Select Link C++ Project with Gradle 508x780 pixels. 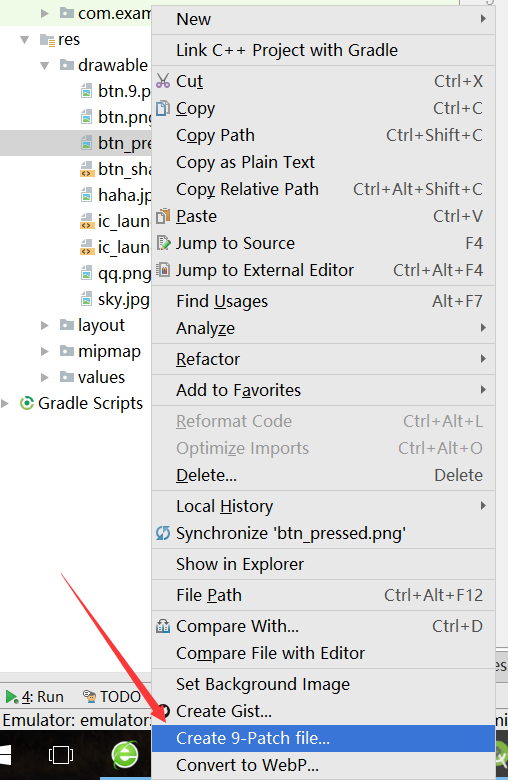tap(323, 50)
